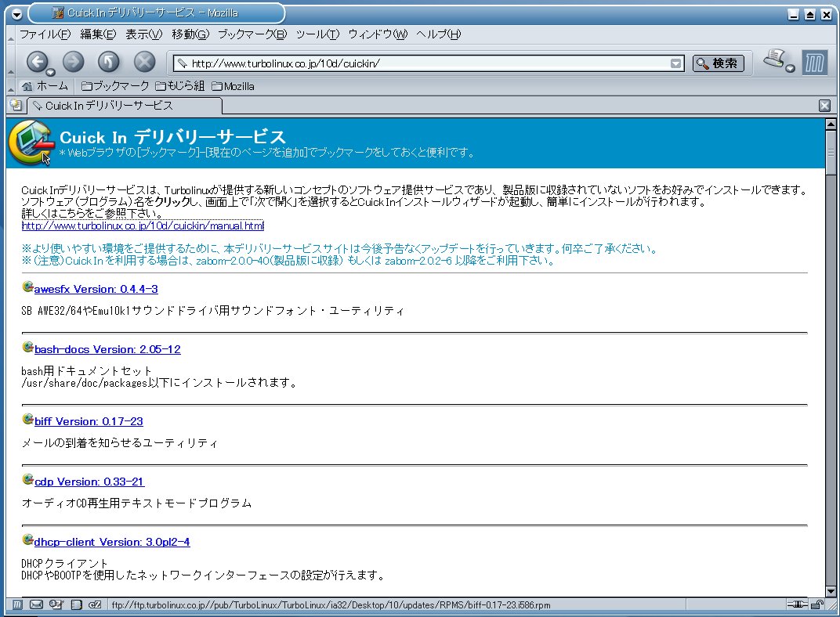Viewport: 840px width, 617px height.
Task: Open the 移動(G) menu
Action: pyautogui.click(x=190, y=34)
